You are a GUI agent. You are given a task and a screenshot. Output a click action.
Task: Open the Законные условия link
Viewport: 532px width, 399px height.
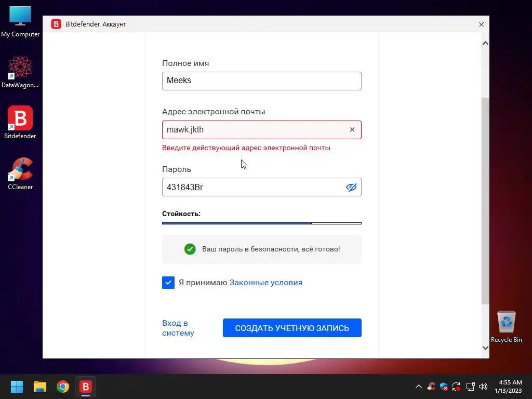coord(265,283)
